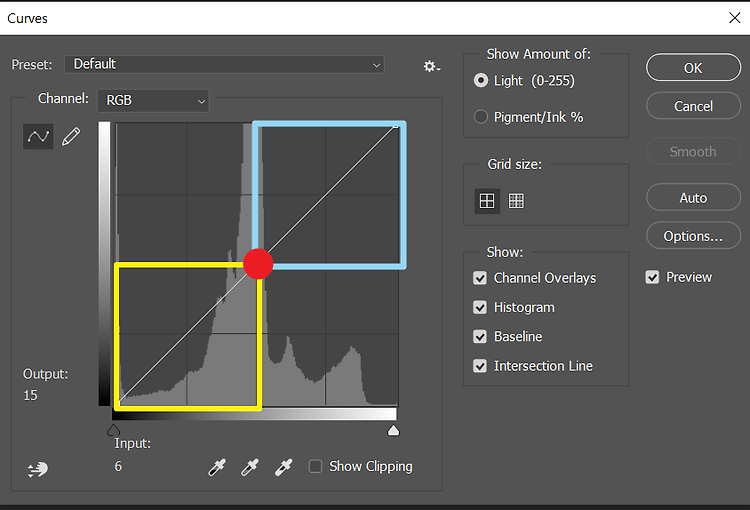The image size is (750, 510).
Task: Toggle the Intersection Line checkbox
Action: coord(480,366)
